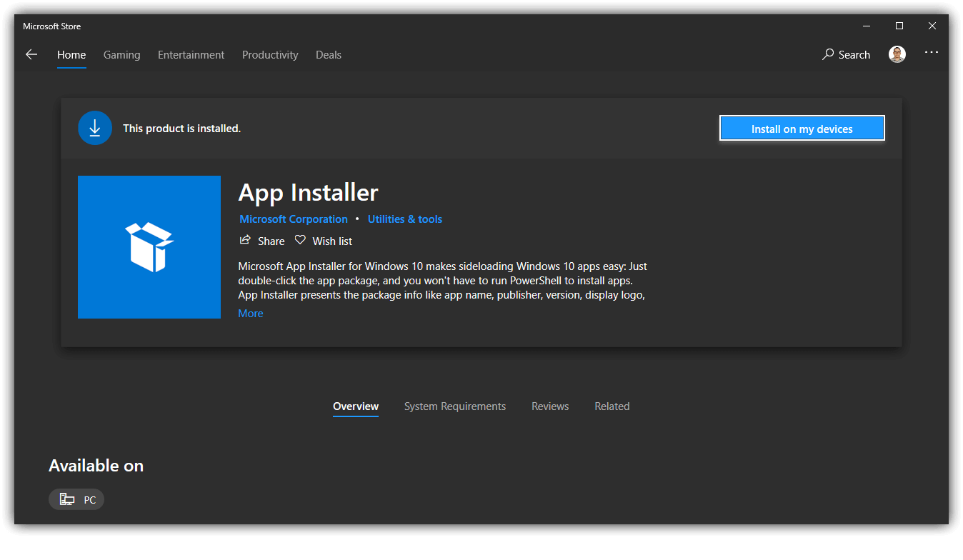The image size is (963, 560).
Task: Close the Microsoft Store window
Action: coord(932,26)
